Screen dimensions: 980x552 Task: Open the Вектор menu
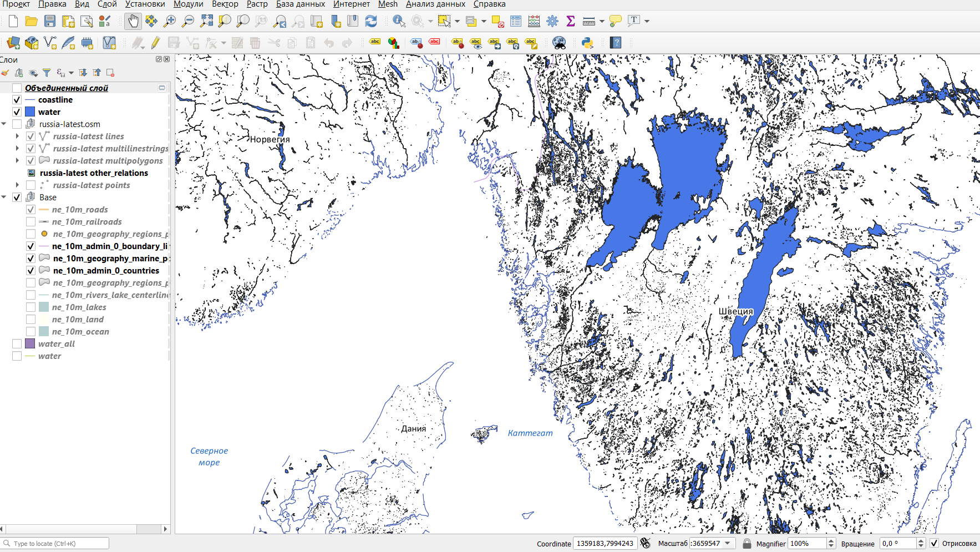[225, 4]
